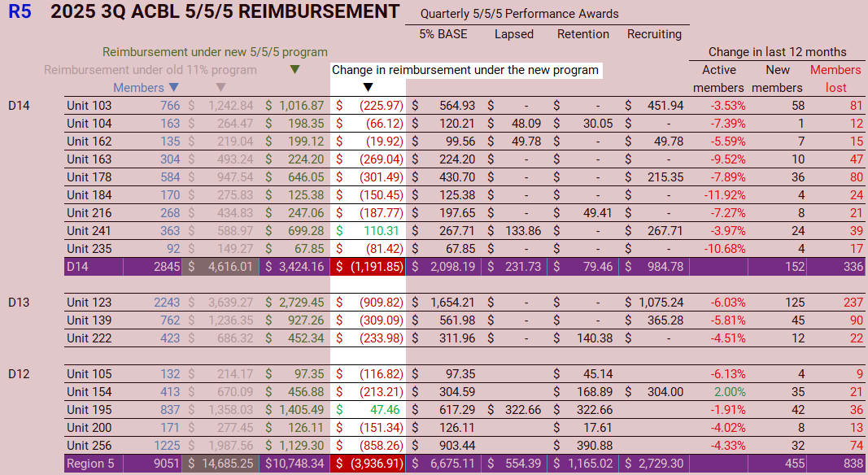This screenshot has height=475, width=868.
Task: Select Region 5 members total 9051
Action: (x=167, y=464)
